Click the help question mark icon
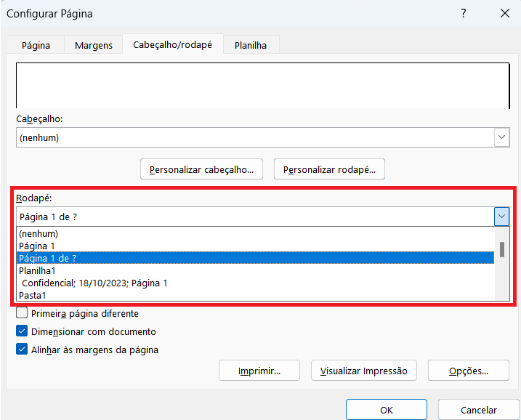Viewport: 521px width, 420px height. pos(464,14)
